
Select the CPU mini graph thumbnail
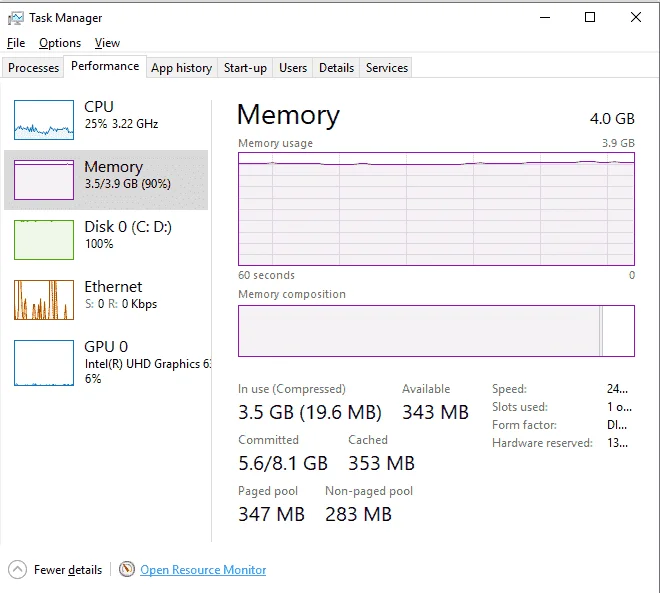coord(44,120)
